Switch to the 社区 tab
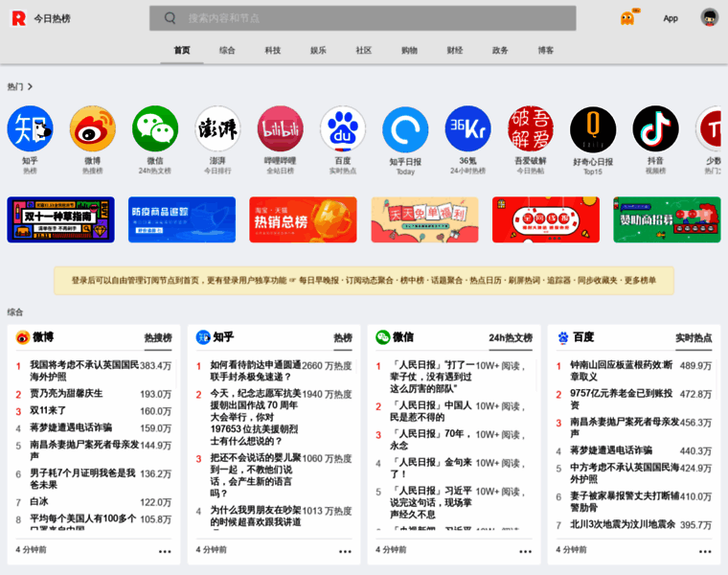Screen dimensions: 728x575 pyautogui.click(x=364, y=50)
